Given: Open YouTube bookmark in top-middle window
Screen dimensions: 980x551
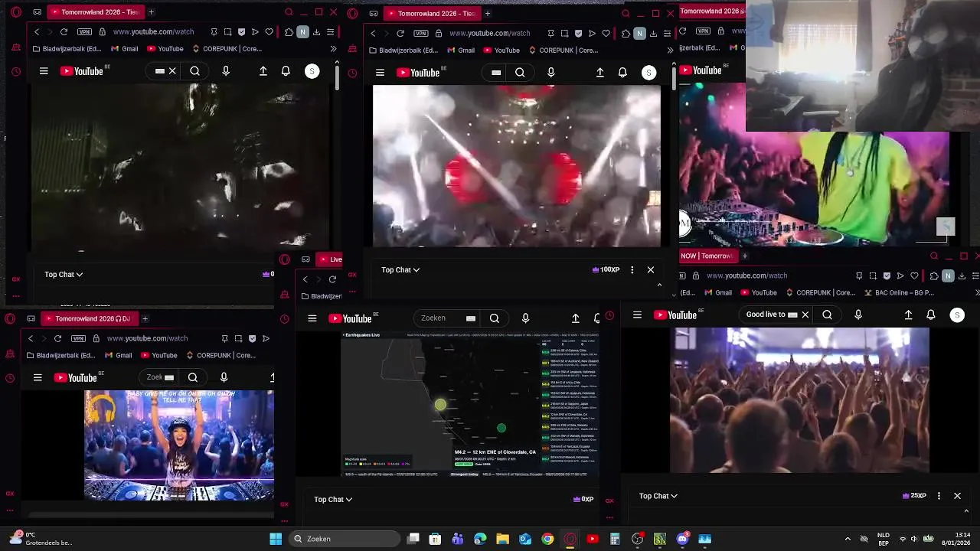Looking at the screenshot, I should [x=501, y=51].
